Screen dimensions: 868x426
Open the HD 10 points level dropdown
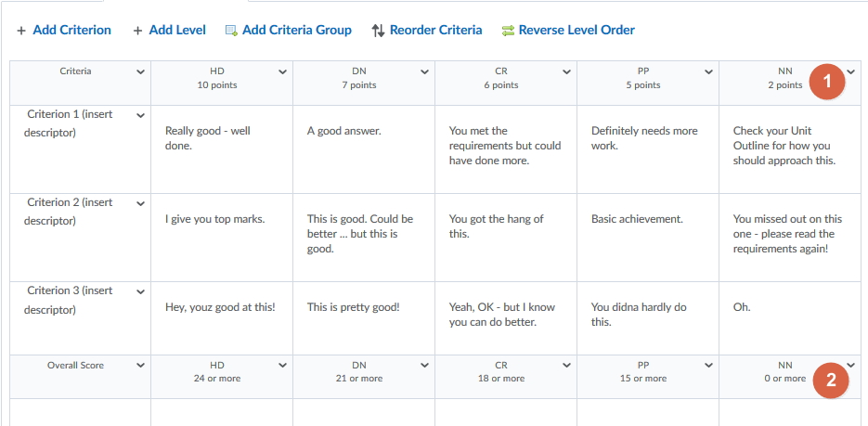pyautogui.click(x=282, y=71)
